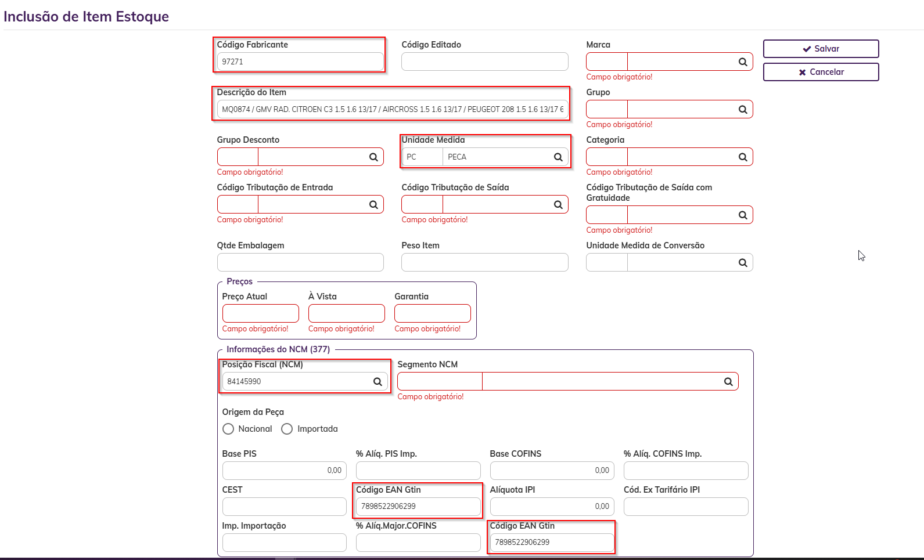Viewport: 924px width, 560px height.
Task: Click the Preço Atual input field
Action: click(261, 313)
